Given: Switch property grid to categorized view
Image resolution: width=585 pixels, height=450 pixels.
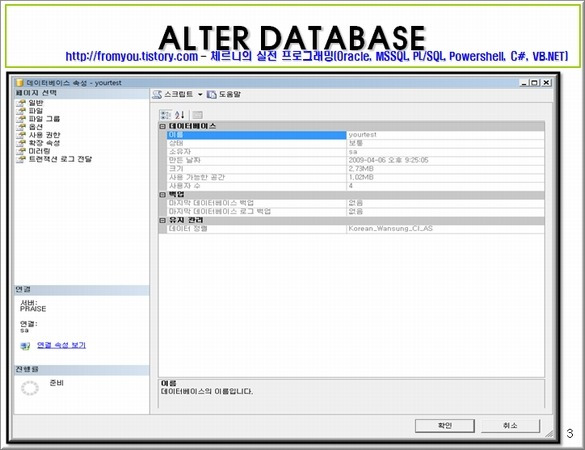Looking at the screenshot, I should coord(165,115).
